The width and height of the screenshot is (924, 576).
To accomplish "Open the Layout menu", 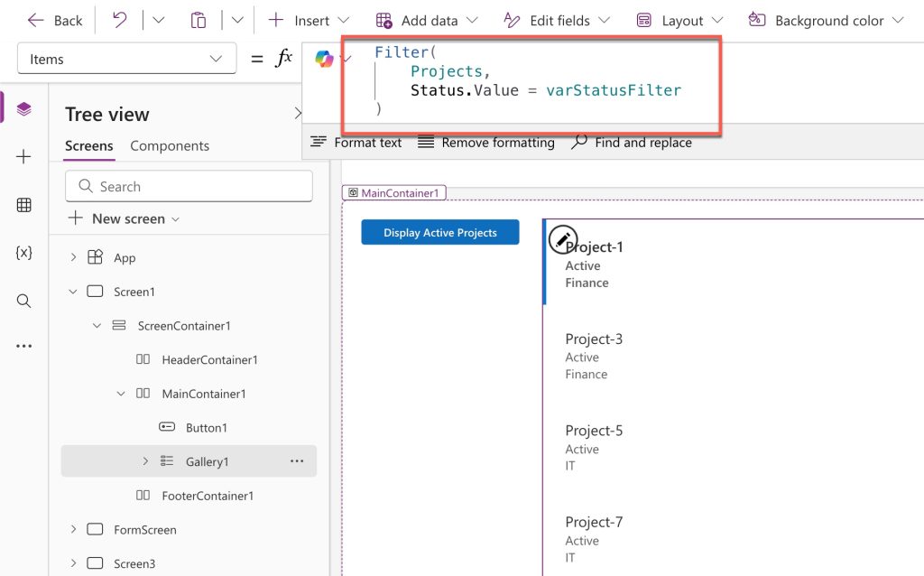I will [679, 21].
